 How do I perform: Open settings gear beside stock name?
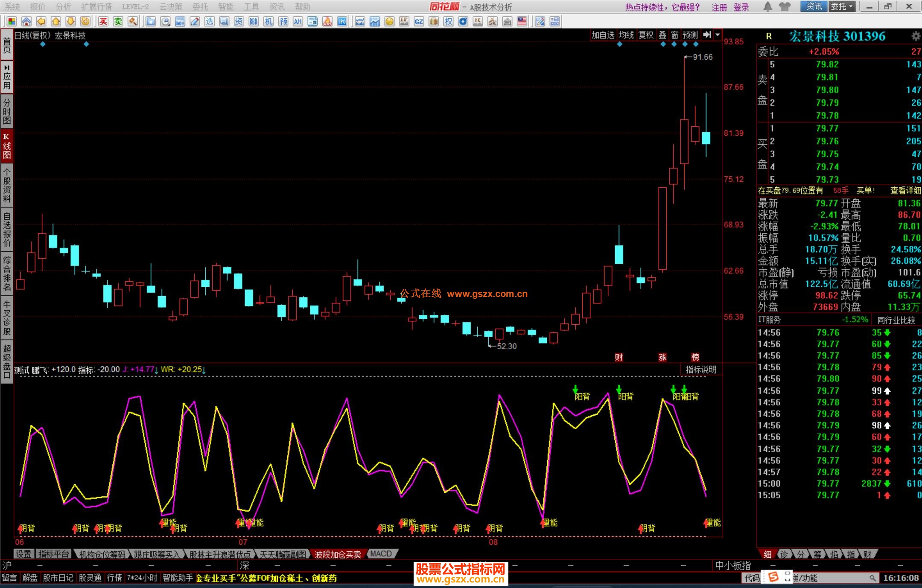(x=916, y=36)
